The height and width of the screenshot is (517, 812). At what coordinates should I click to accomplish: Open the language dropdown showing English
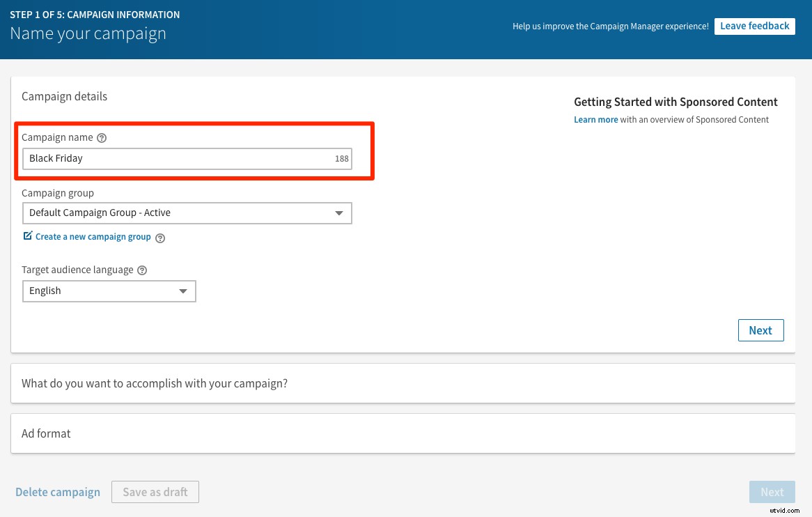click(109, 291)
